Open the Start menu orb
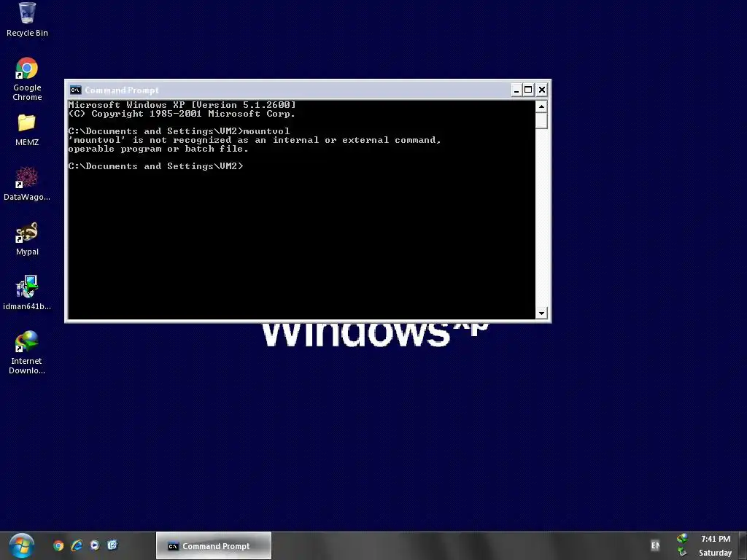Image resolution: width=747 pixels, height=560 pixels. (x=21, y=545)
